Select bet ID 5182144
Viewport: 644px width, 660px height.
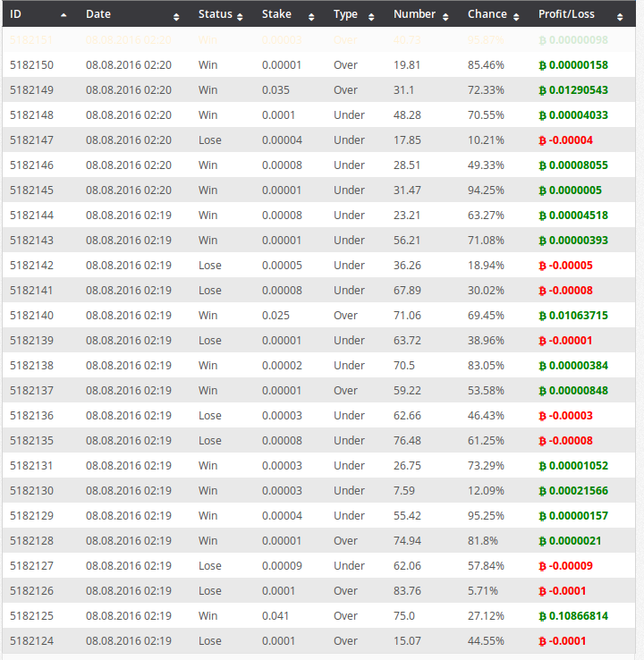[31, 216]
